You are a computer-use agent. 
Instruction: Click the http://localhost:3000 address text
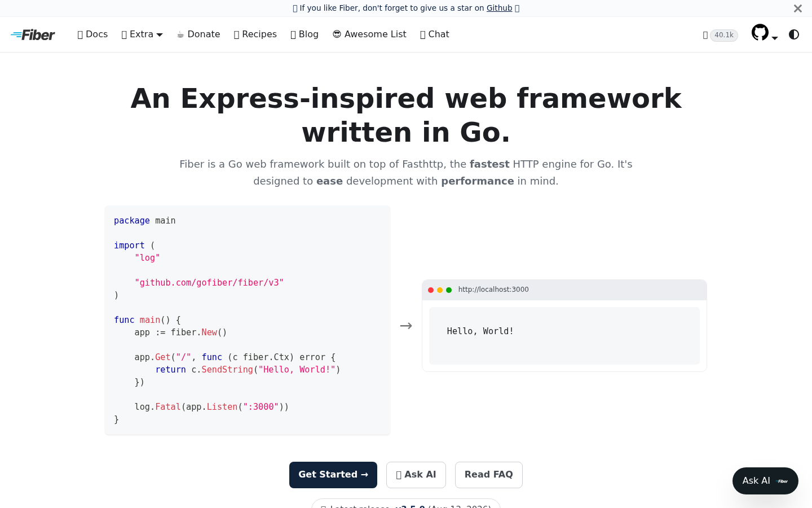pos(493,290)
